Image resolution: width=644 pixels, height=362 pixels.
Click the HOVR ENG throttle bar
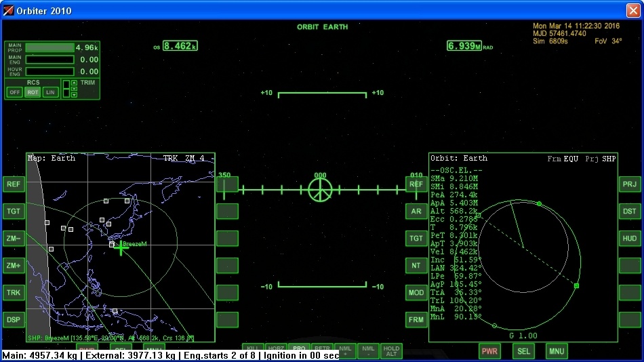[x=49, y=71]
